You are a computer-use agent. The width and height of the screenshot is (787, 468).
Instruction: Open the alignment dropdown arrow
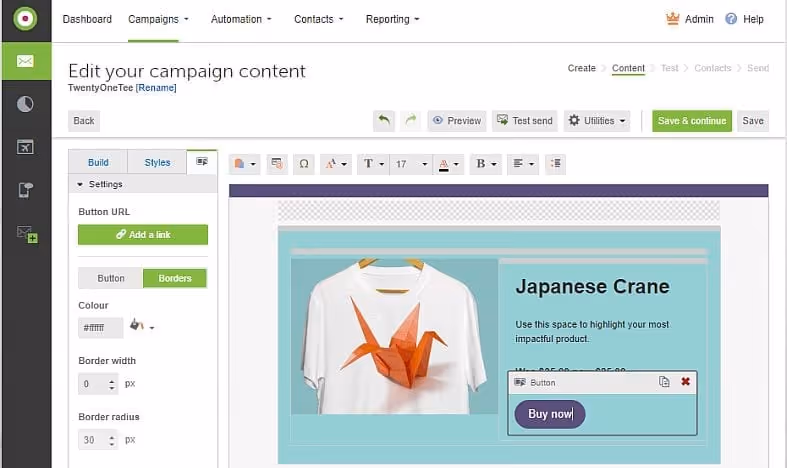pos(531,164)
